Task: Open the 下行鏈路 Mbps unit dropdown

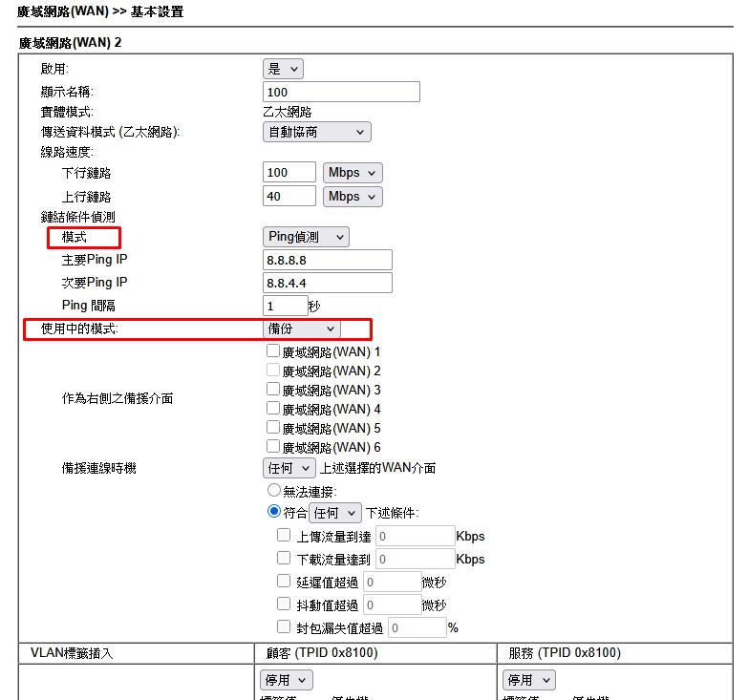Action: (352, 172)
